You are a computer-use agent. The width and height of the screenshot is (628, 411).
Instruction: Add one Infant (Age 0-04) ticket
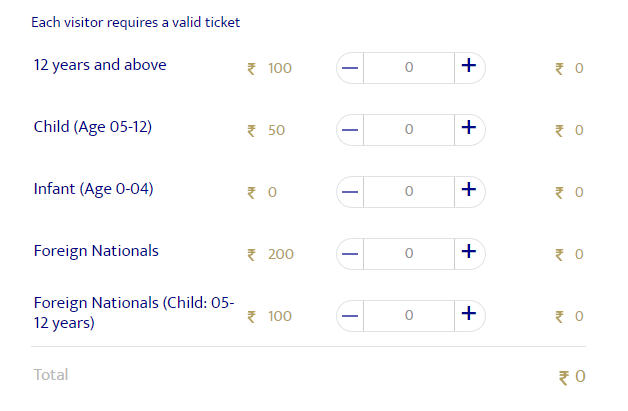pos(467,191)
